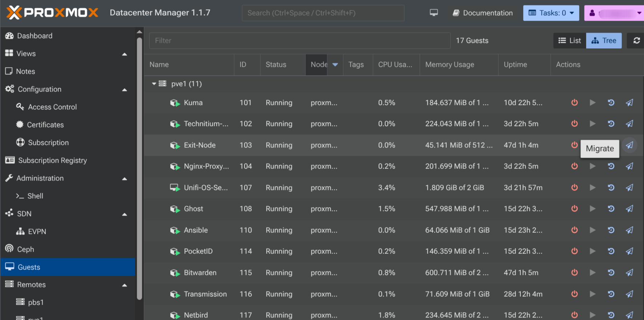This screenshot has height=320, width=644.
Task: Open the Tasks: 0 dropdown
Action: [x=551, y=13]
